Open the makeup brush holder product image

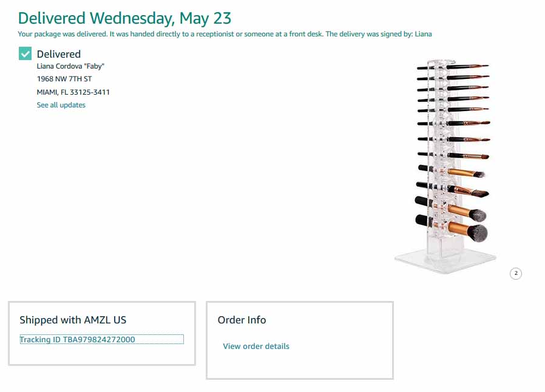tap(446, 166)
